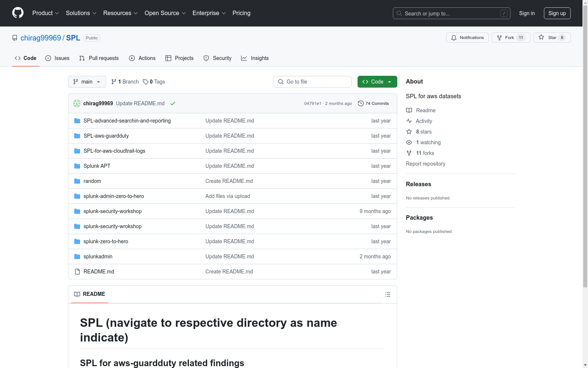Open the README.md file

click(99, 272)
